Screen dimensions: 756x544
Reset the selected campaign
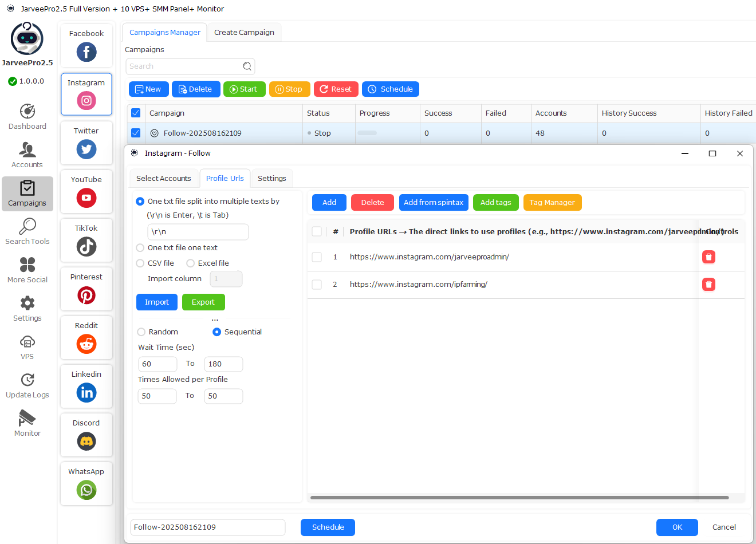pyautogui.click(x=336, y=89)
